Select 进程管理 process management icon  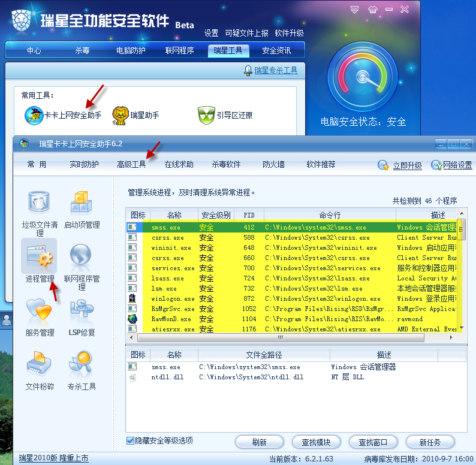(x=39, y=256)
